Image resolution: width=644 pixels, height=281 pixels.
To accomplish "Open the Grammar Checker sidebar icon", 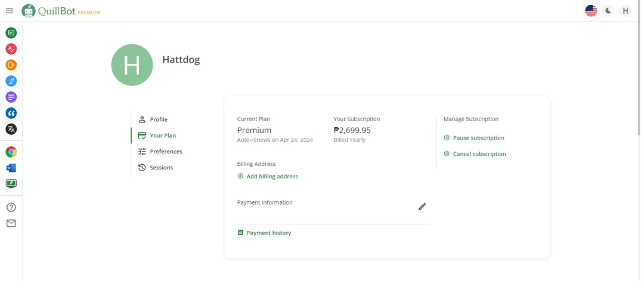I will click(11, 49).
